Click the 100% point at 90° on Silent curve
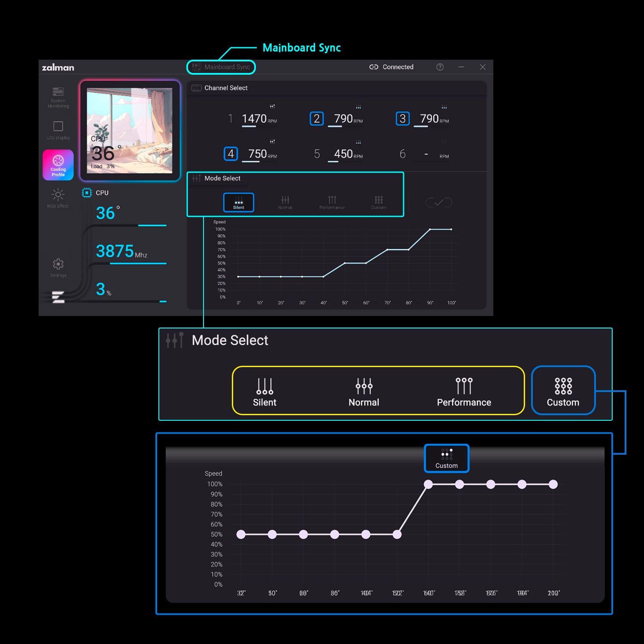This screenshot has width=644, height=644. (430, 229)
